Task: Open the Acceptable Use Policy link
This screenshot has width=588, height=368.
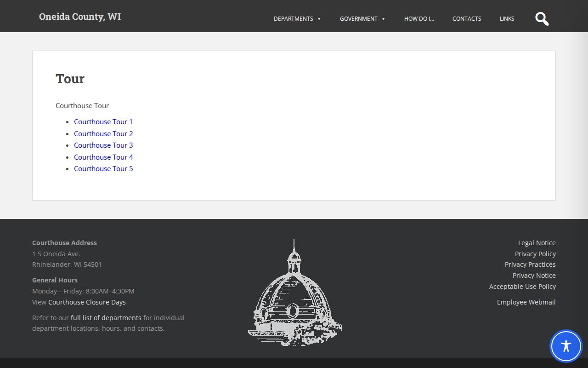Action: tap(522, 287)
